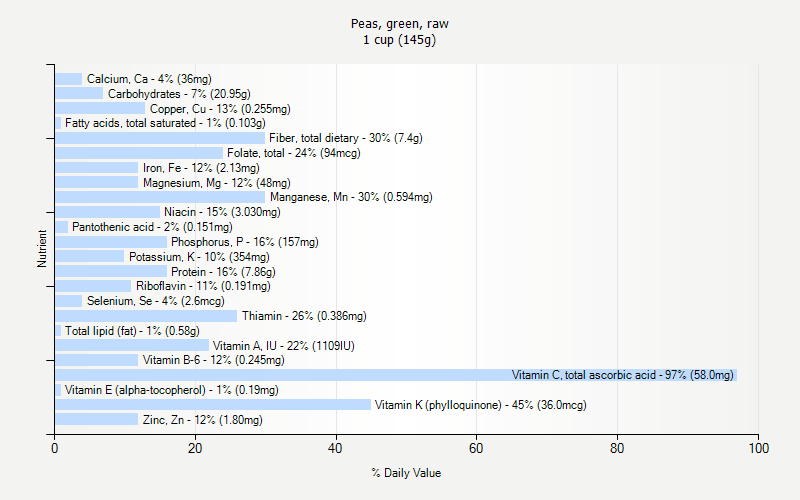Click the x-axis tick label 60

pyautogui.click(x=476, y=448)
